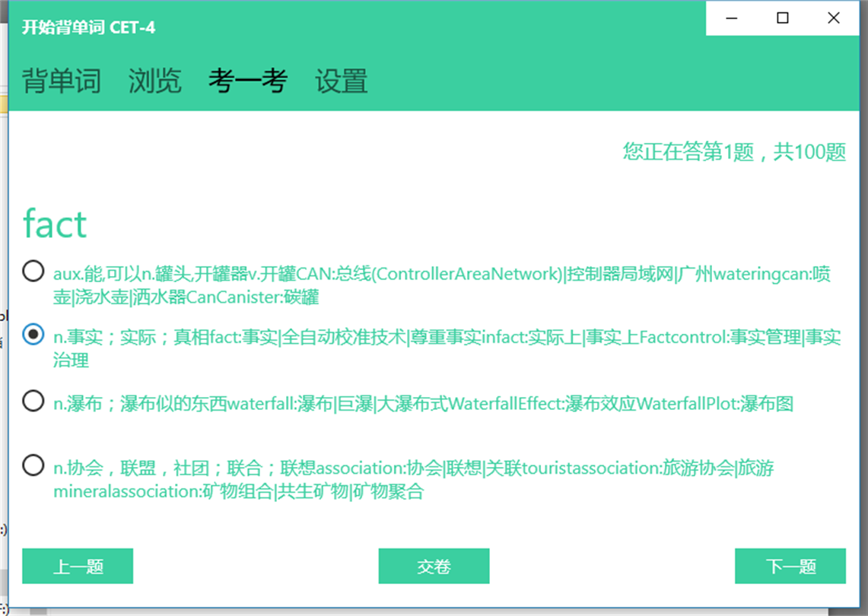
Task: Close the 开始背单词 window
Action: point(834,17)
